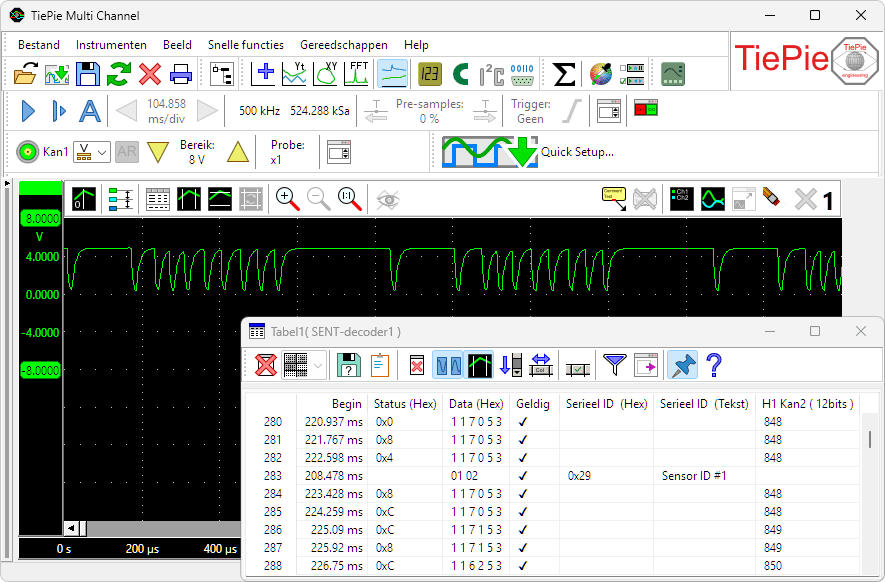Click the red X delete icon in main toolbar
This screenshot has height=582, width=885.
click(150, 74)
